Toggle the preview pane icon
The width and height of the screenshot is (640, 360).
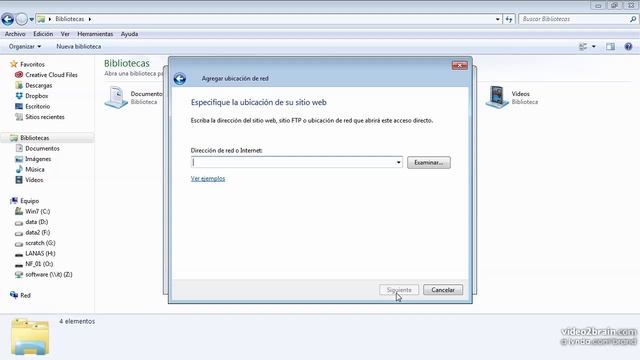[x=610, y=47]
